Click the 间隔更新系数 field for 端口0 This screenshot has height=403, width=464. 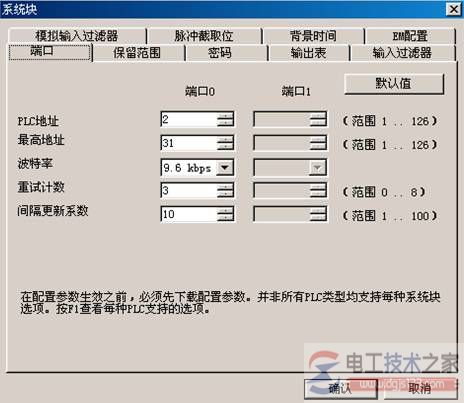(189, 214)
